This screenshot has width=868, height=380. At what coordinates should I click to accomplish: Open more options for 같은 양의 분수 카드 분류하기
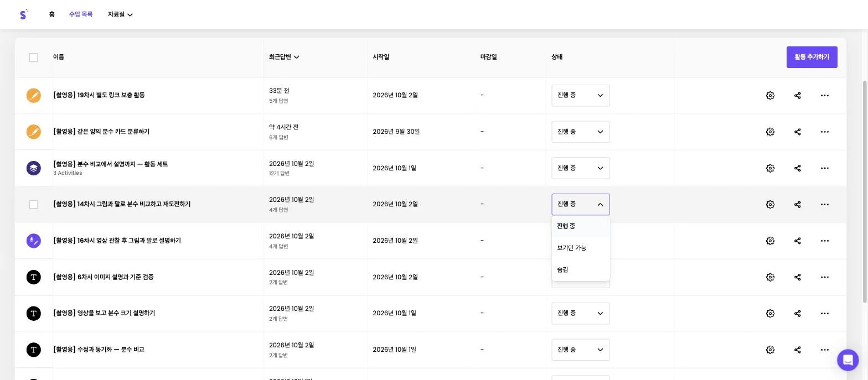click(825, 132)
